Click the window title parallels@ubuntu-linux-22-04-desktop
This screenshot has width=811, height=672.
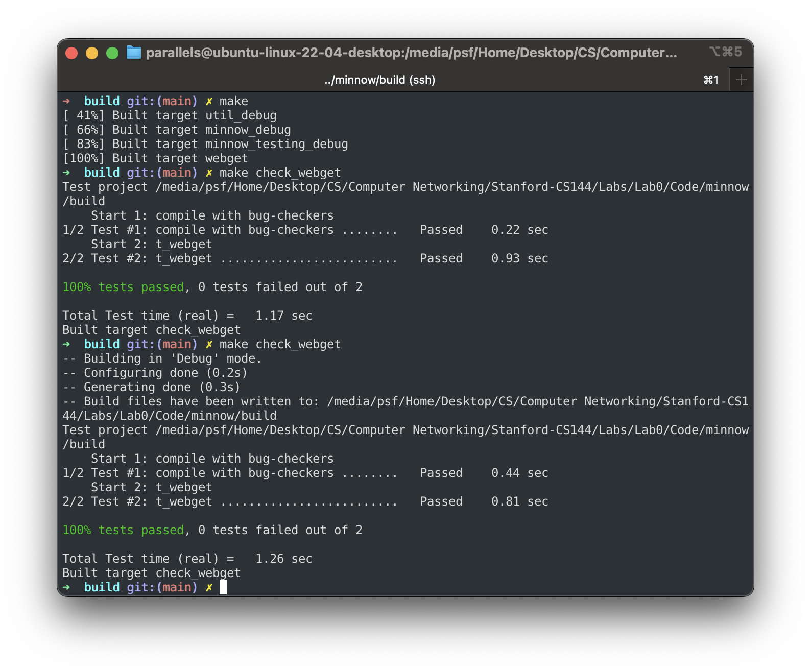tap(411, 53)
